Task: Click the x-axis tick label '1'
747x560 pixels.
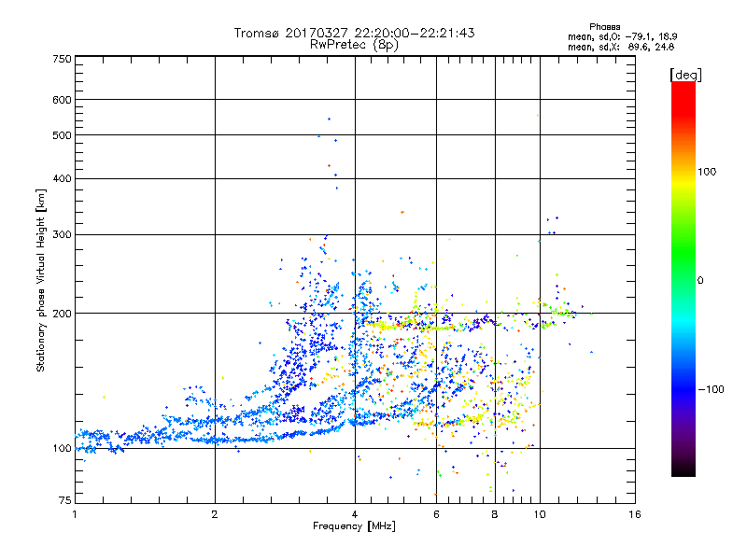Action: pos(75,514)
